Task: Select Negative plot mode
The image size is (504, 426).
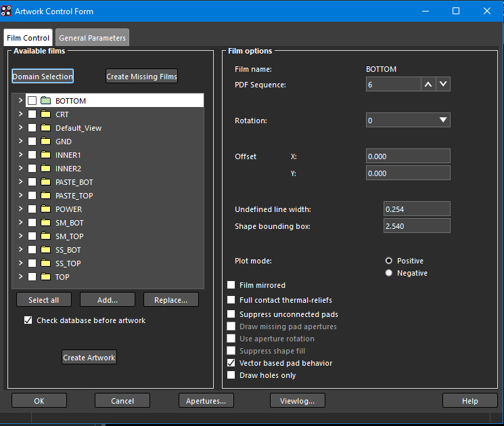Action: click(x=388, y=273)
